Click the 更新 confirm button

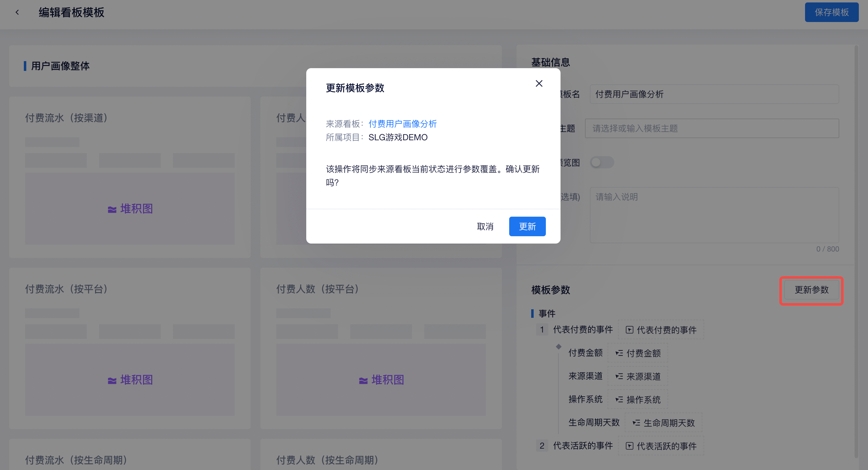click(527, 226)
